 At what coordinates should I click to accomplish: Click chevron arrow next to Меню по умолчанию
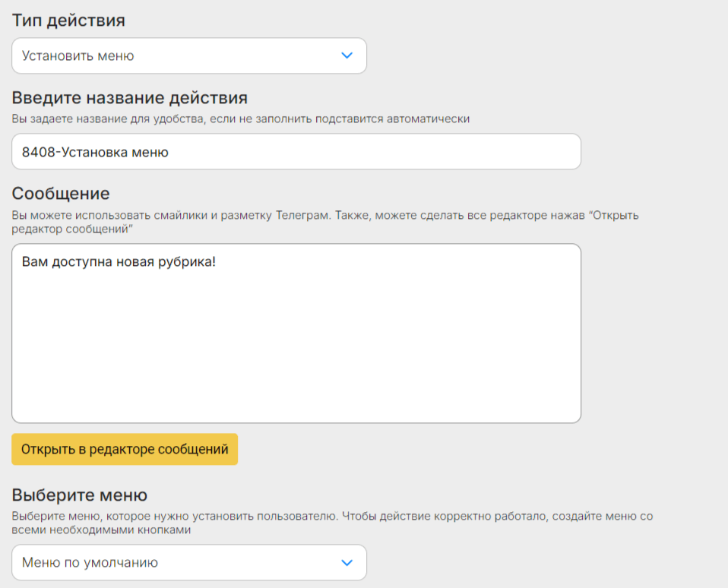pyautogui.click(x=347, y=562)
